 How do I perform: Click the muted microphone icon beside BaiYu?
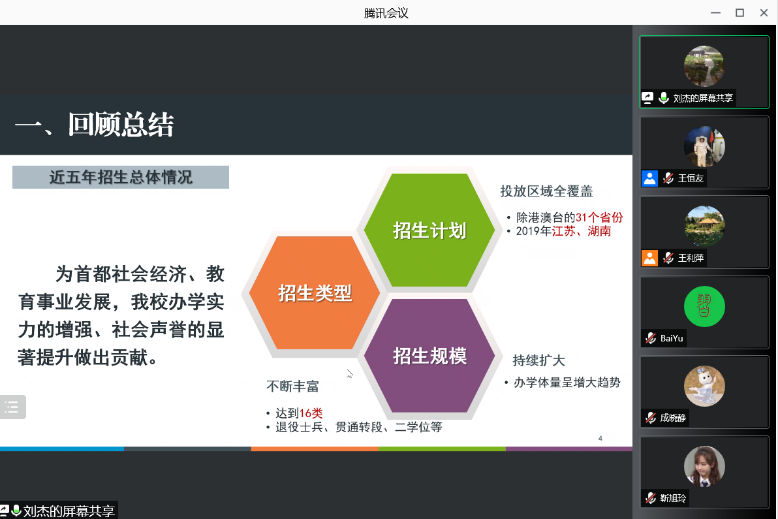coord(650,338)
